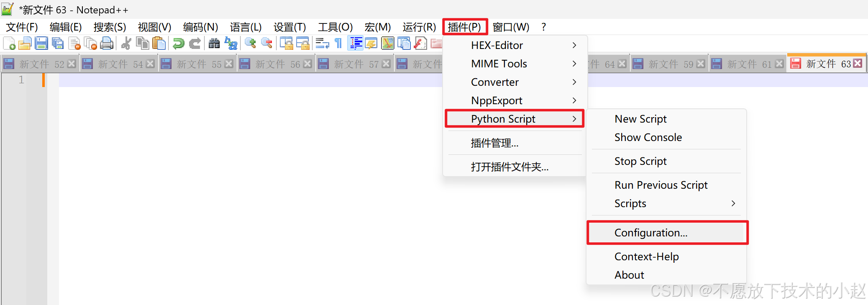Open Find with the binoculars icon
This screenshot has height=305, width=868.
214,44
